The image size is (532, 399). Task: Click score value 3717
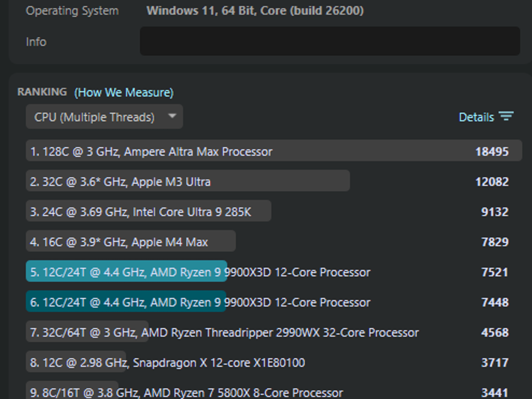(495, 362)
